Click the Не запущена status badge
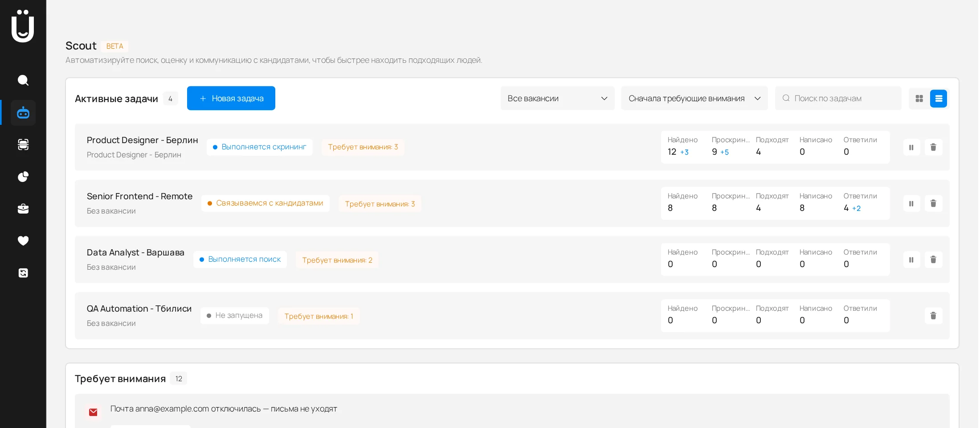Screen dimensions: 980x428 (x=235, y=316)
